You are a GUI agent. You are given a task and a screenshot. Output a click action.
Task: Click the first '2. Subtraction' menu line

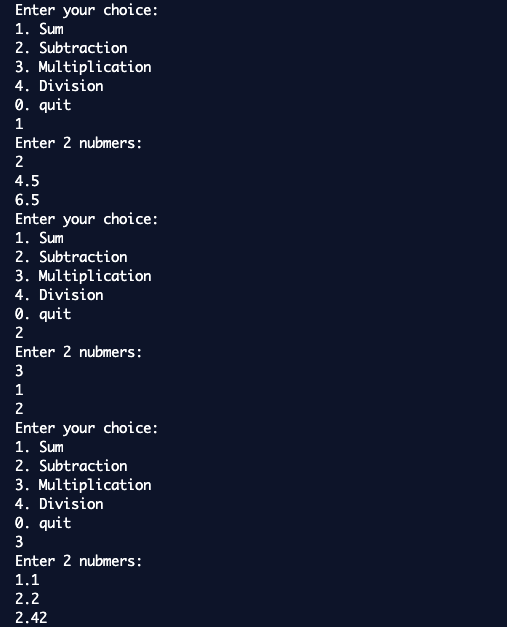click(x=71, y=48)
